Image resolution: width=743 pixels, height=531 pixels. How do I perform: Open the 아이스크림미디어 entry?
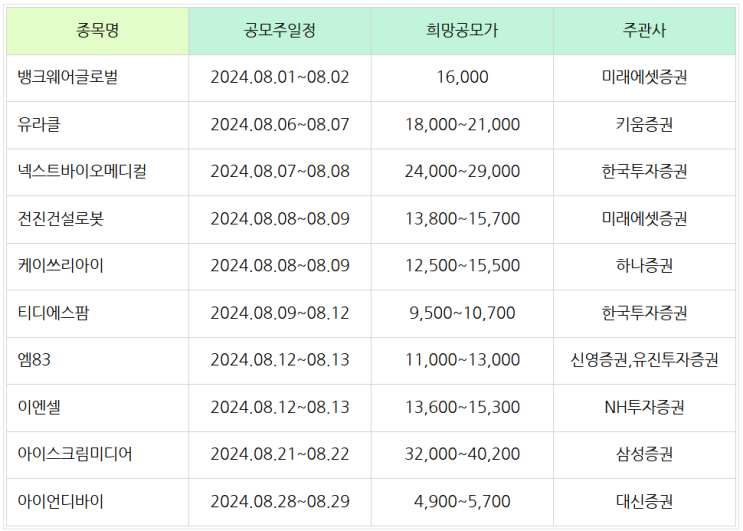click(x=75, y=454)
